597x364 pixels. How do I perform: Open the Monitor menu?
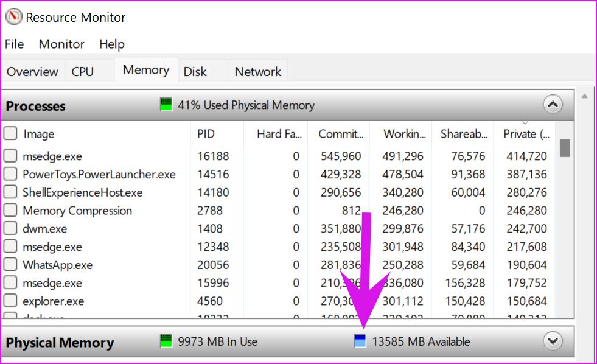[x=61, y=44]
